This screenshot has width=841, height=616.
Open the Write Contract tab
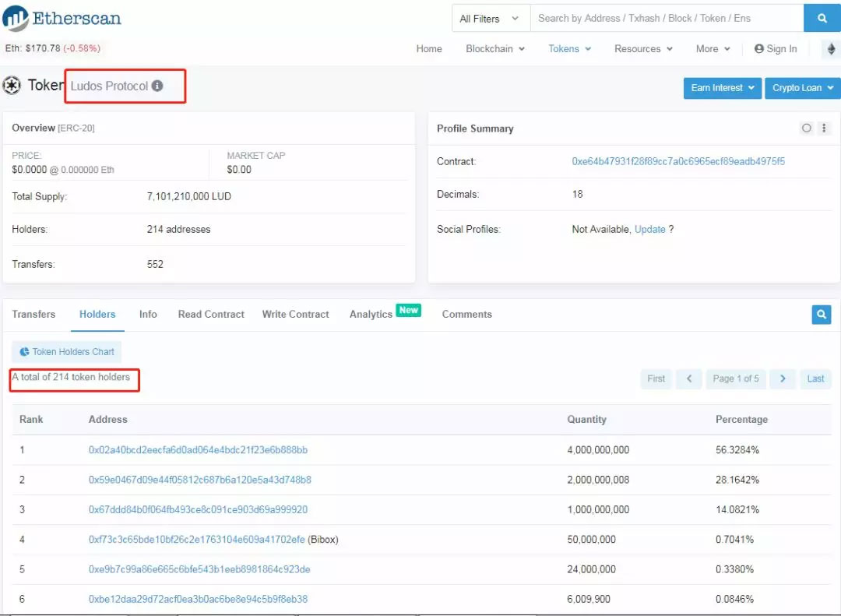pos(296,315)
